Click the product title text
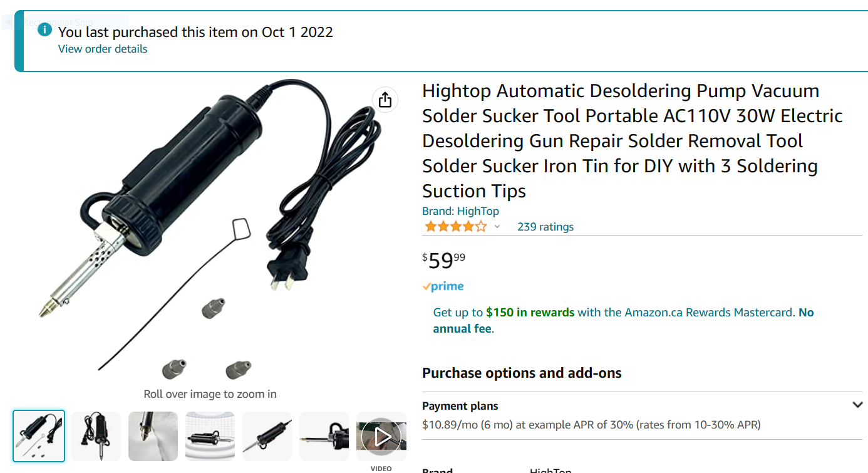 [x=633, y=141]
